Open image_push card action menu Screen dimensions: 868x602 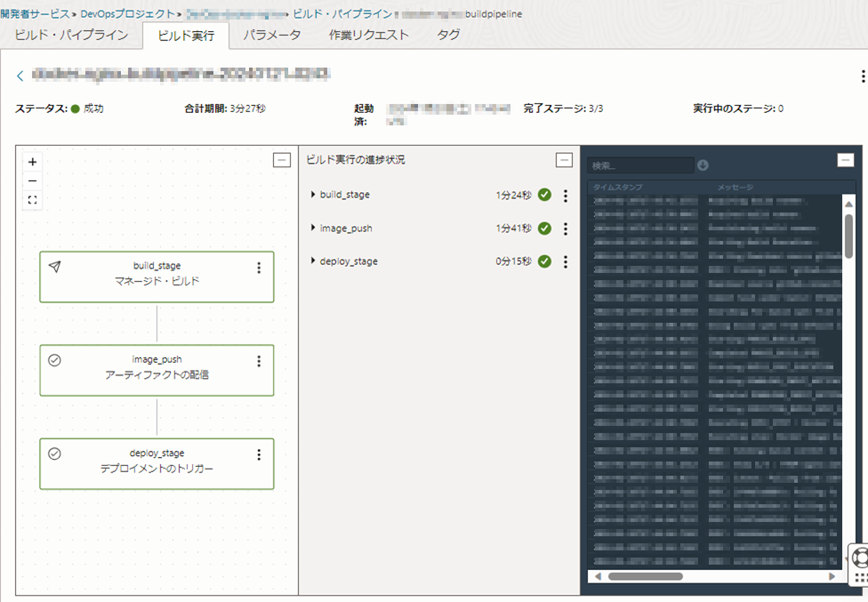click(259, 361)
